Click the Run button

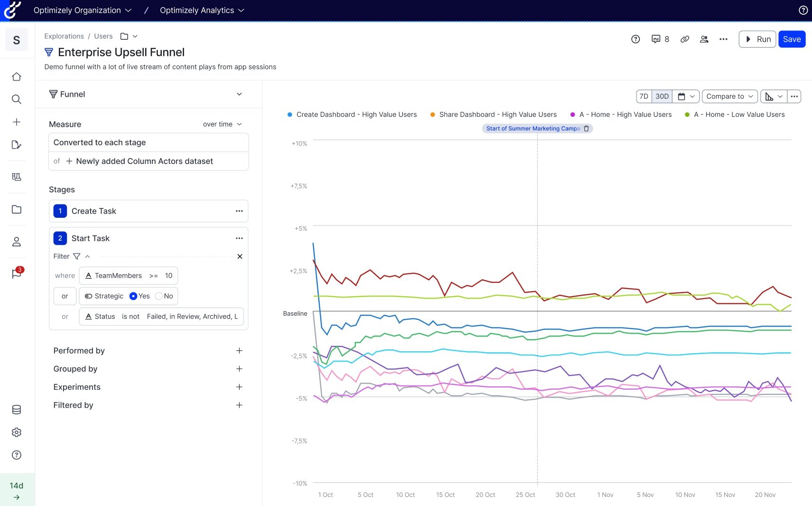(x=757, y=39)
